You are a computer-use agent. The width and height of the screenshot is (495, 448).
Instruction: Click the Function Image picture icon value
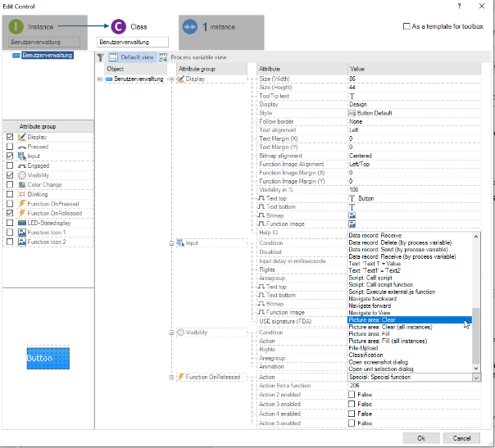click(352, 224)
